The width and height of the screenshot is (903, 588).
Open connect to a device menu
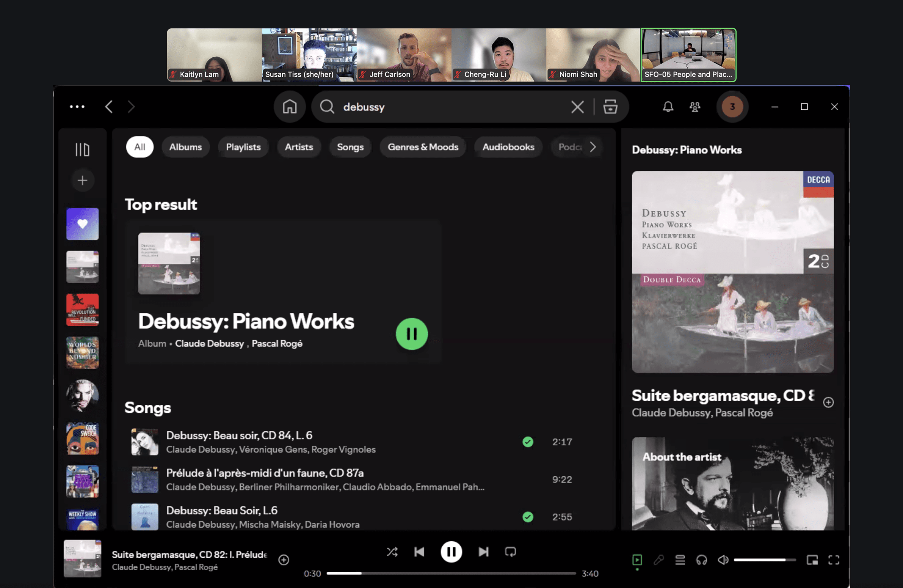pos(702,559)
